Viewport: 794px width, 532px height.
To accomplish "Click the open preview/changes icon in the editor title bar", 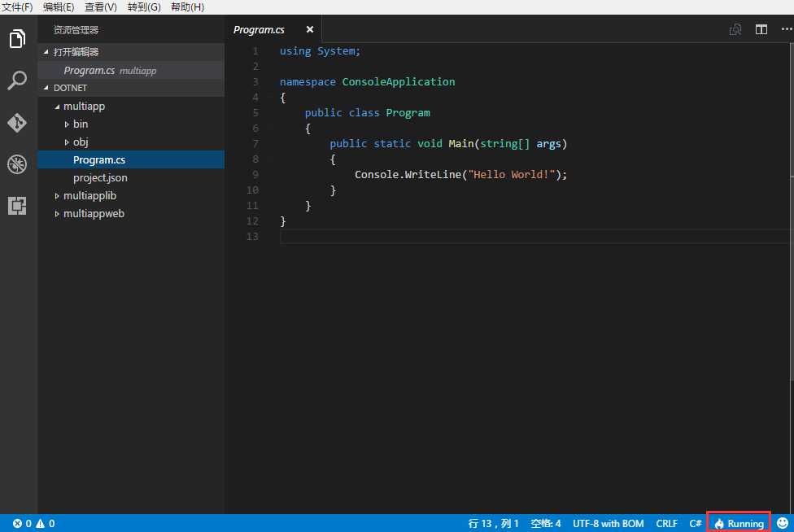I will click(x=735, y=29).
